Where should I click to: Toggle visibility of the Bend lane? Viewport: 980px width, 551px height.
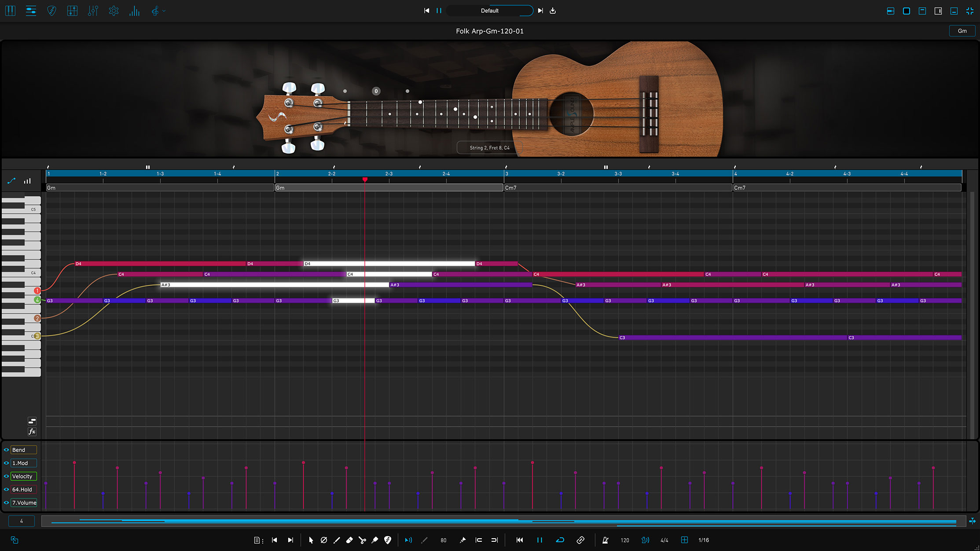coord(6,450)
